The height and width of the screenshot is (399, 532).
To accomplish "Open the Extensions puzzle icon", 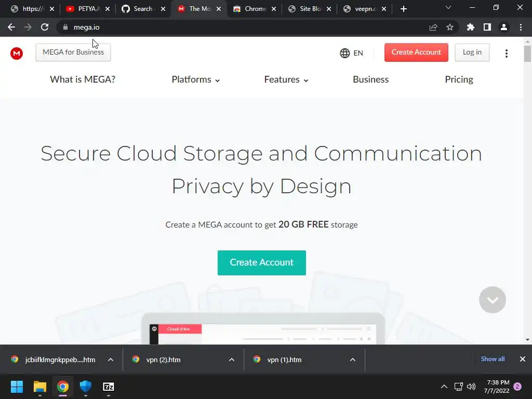I will (x=471, y=27).
